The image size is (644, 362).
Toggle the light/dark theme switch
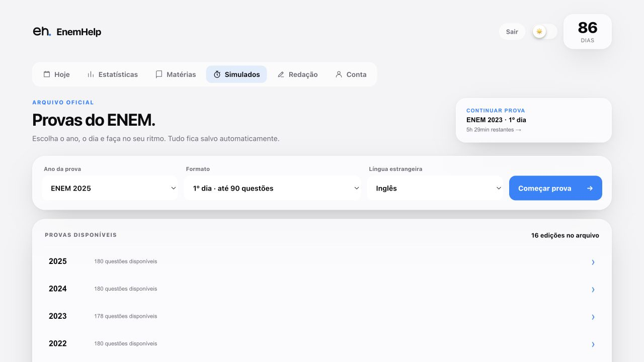(x=545, y=32)
